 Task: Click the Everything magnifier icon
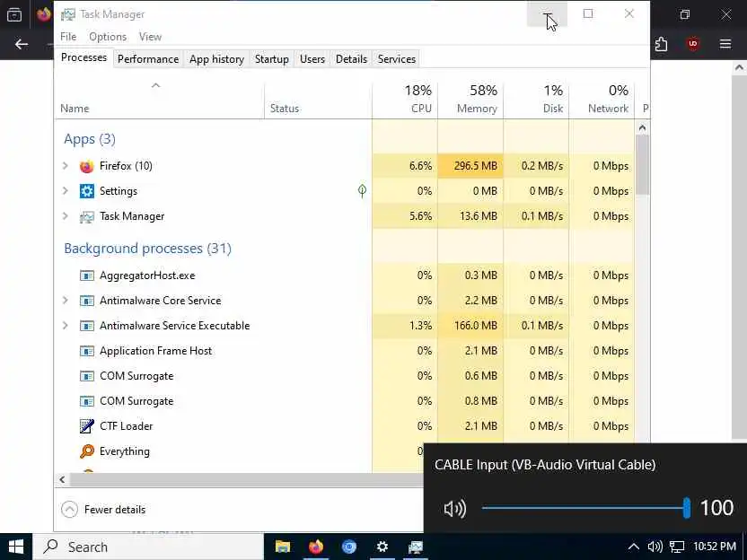tap(87, 451)
